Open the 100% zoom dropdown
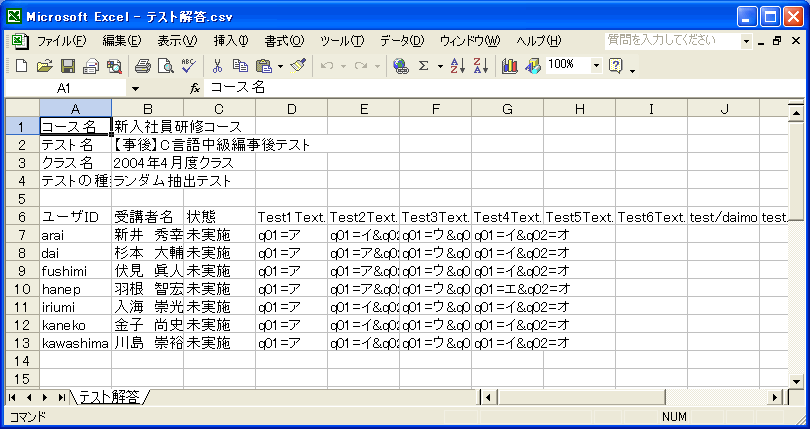The image size is (810, 429). point(597,65)
